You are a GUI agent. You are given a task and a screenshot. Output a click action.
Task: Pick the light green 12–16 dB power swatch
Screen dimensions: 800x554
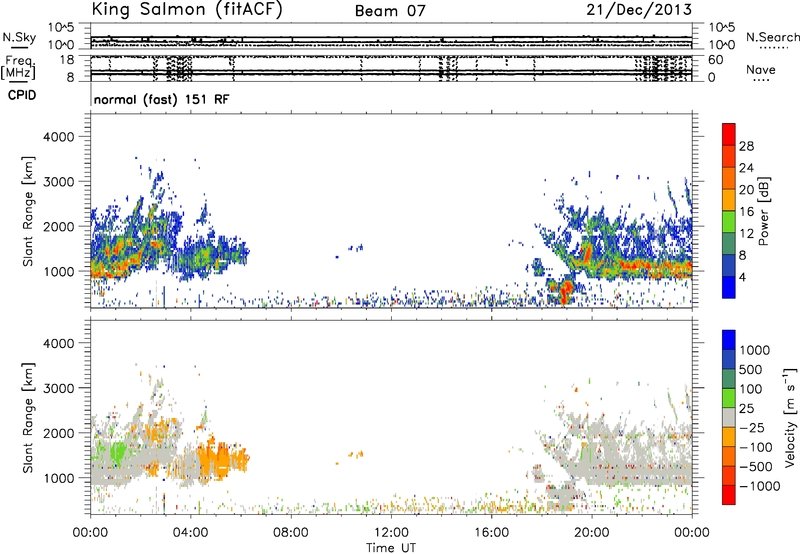(729, 222)
